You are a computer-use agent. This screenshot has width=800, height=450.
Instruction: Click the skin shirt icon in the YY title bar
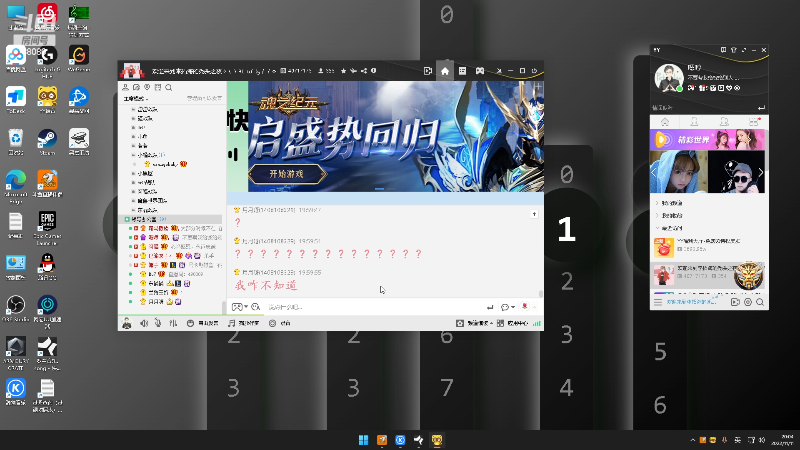pos(733,50)
